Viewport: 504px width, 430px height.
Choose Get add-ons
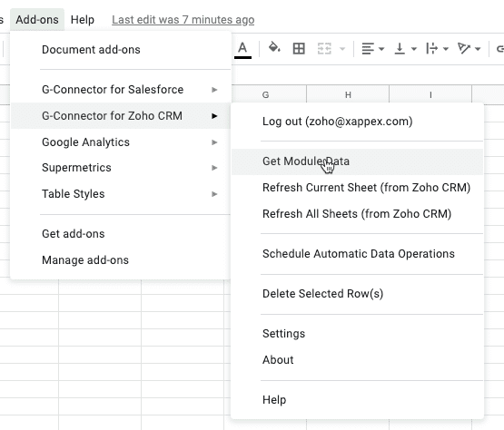pos(121,234)
